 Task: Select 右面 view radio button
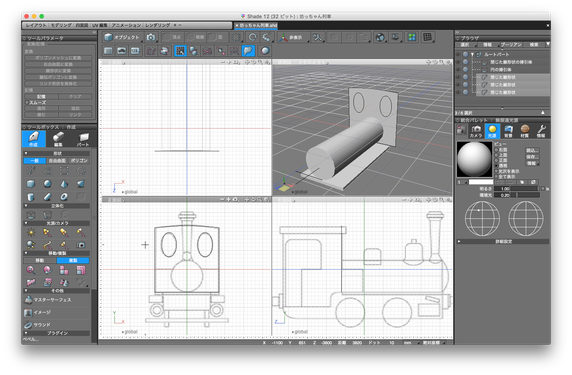[496, 150]
